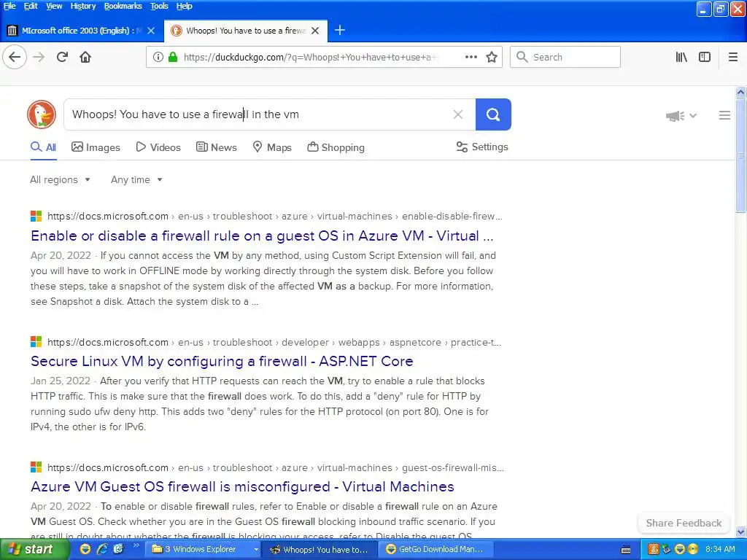747x560 pixels.
Task: Click the clock showing 8:34 AM
Action: click(720, 550)
